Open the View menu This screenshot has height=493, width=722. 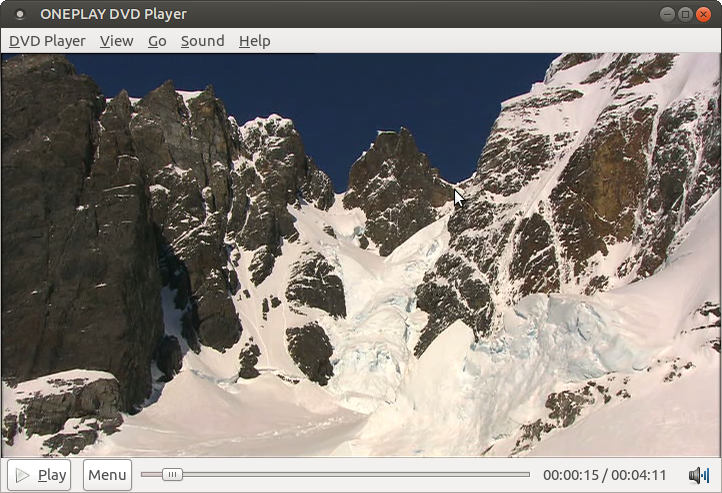click(x=116, y=41)
